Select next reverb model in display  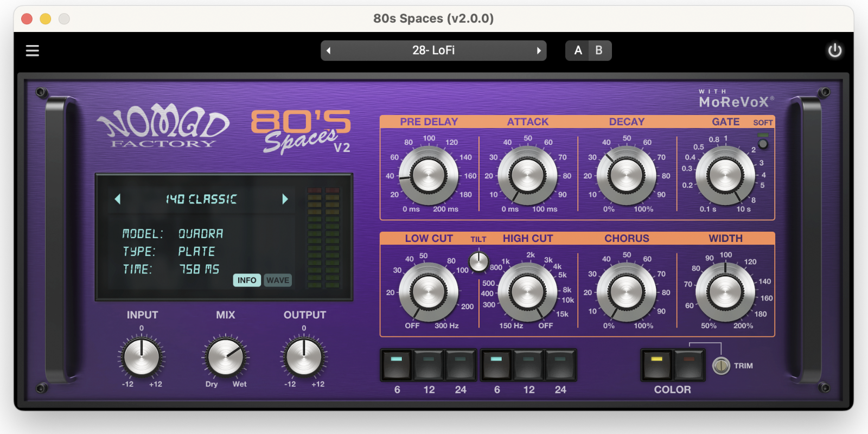(x=285, y=199)
